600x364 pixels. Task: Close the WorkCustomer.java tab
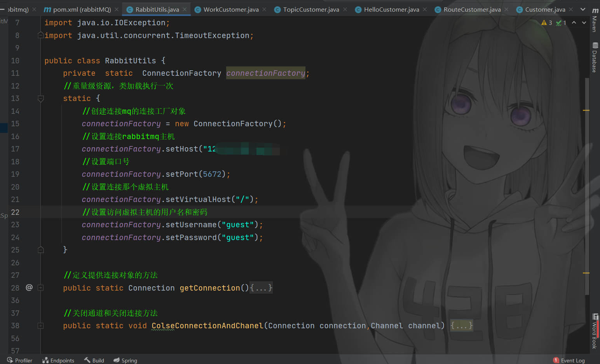click(x=264, y=9)
